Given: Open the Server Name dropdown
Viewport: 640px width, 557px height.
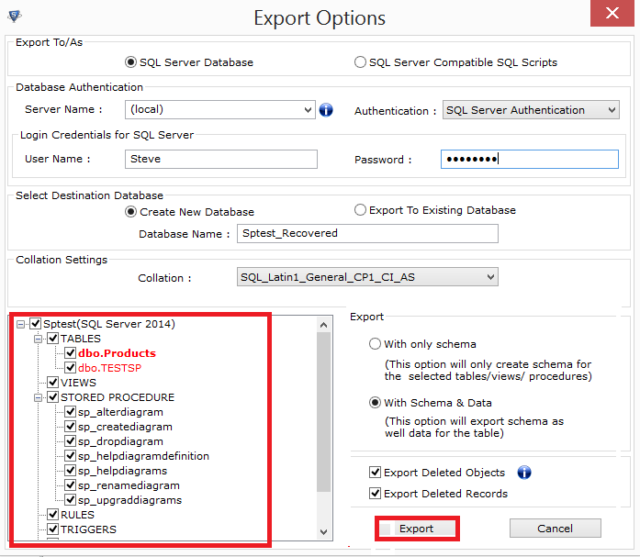Looking at the screenshot, I should pyautogui.click(x=308, y=110).
